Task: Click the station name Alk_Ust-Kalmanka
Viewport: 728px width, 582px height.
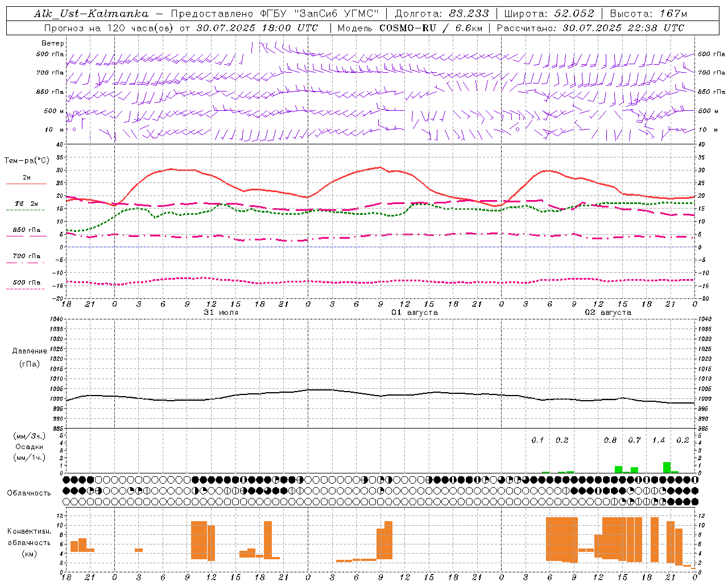Action: pyautogui.click(x=91, y=14)
